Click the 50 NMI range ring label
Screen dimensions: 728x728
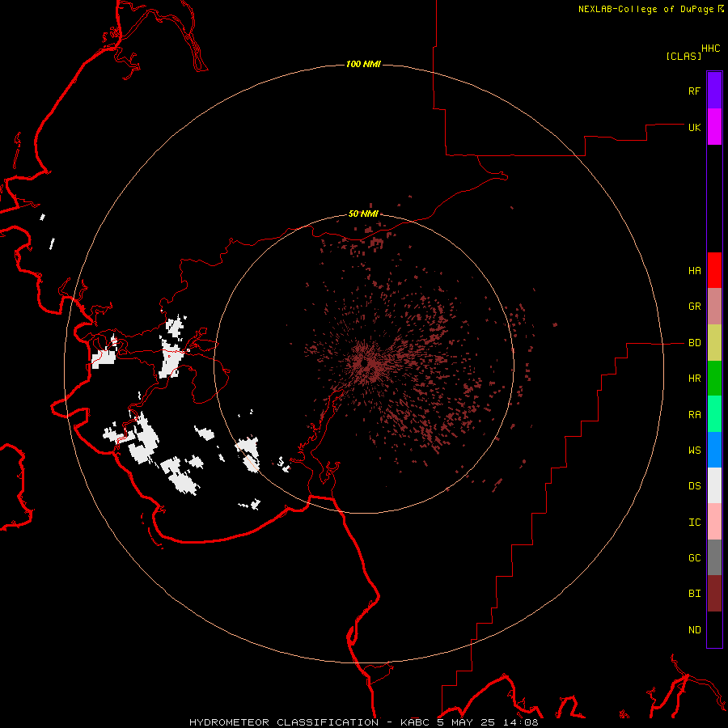[363, 214]
